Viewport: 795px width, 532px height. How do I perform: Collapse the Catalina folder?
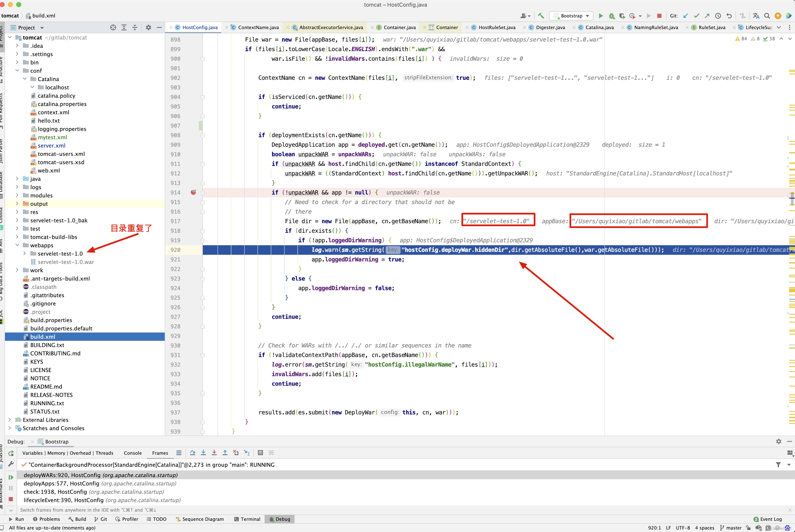[25, 79]
